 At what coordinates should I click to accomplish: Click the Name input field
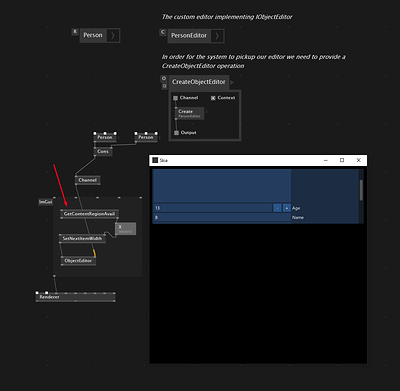tap(222, 217)
